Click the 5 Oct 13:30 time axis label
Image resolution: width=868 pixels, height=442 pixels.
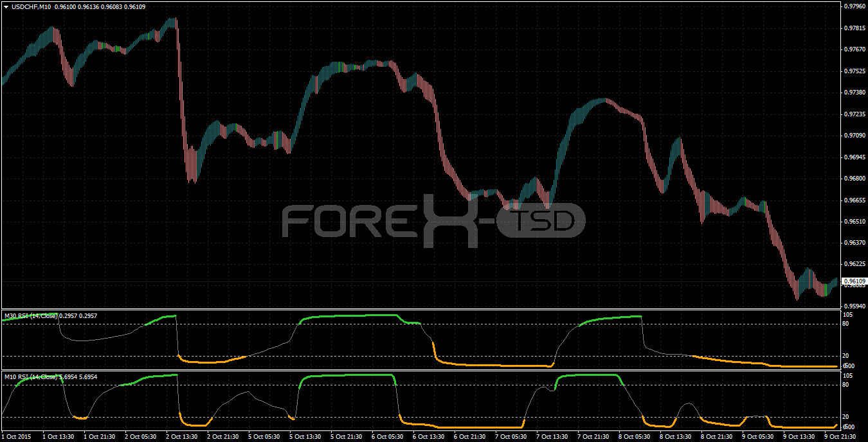pyautogui.click(x=306, y=437)
